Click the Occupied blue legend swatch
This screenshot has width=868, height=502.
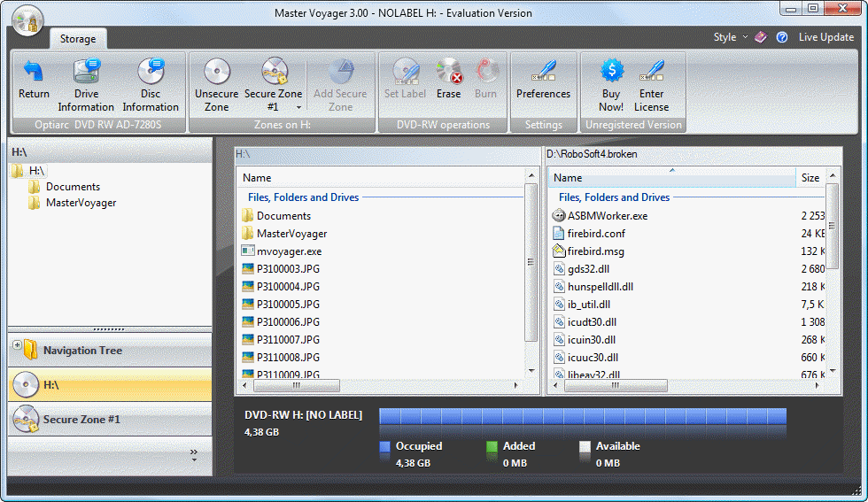tap(384, 446)
